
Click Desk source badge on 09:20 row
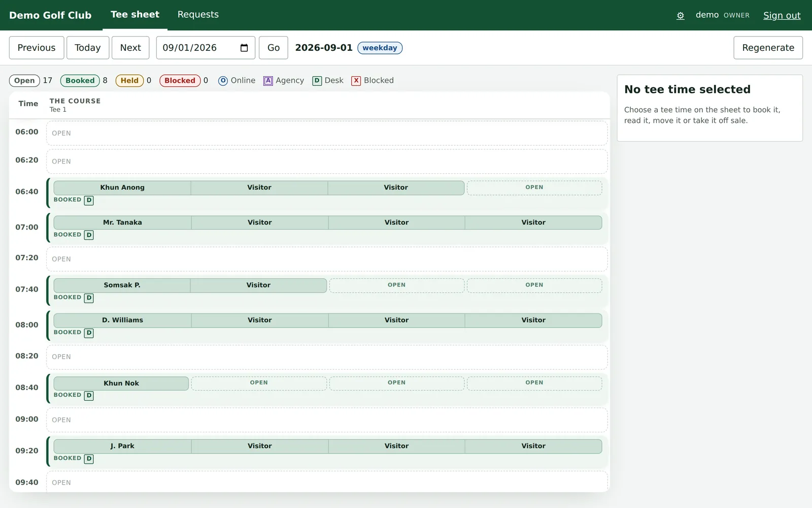89,459
